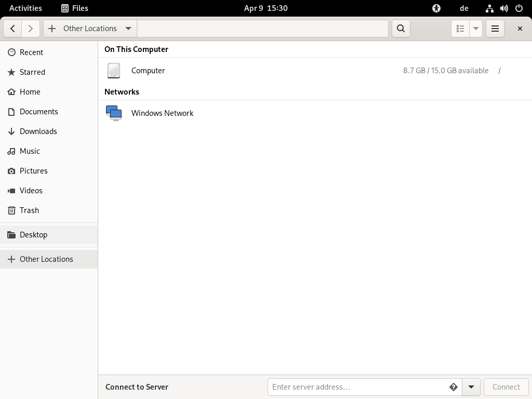532x399 pixels.
Task: Open the power menu icon
Action: coord(519,8)
